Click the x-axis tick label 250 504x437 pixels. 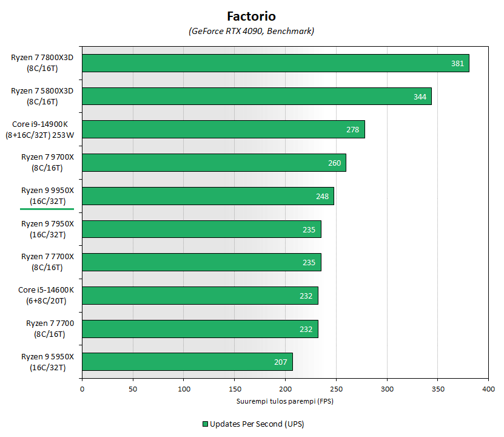click(x=336, y=389)
